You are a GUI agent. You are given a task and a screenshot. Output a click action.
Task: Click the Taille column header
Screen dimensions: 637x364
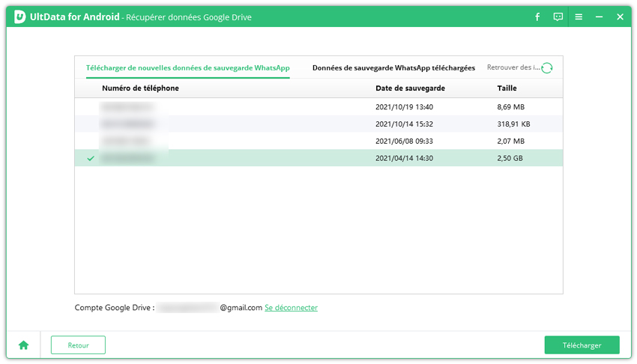click(507, 88)
